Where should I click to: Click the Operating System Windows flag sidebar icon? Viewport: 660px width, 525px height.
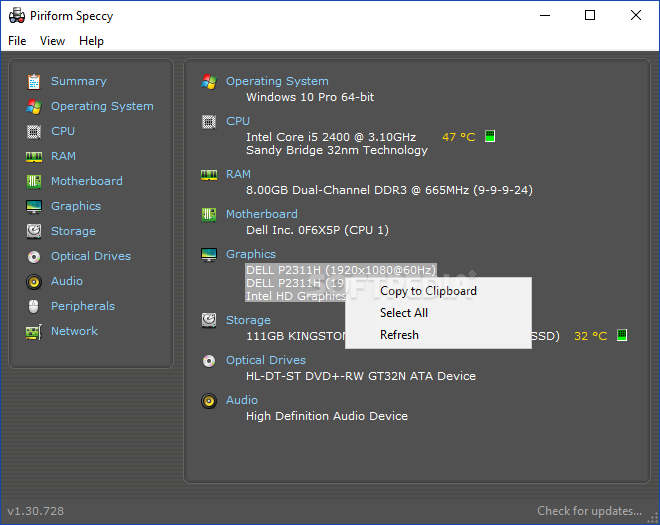(x=34, y=107)
